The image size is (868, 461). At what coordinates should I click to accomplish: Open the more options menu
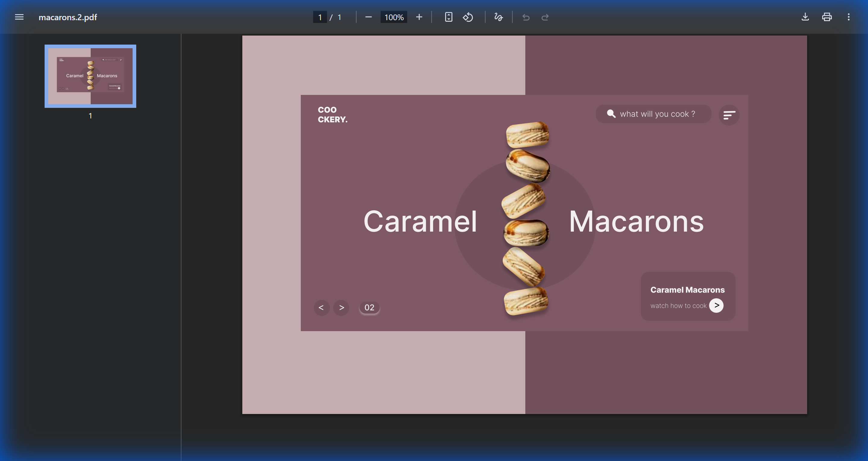tap(849, 17)
